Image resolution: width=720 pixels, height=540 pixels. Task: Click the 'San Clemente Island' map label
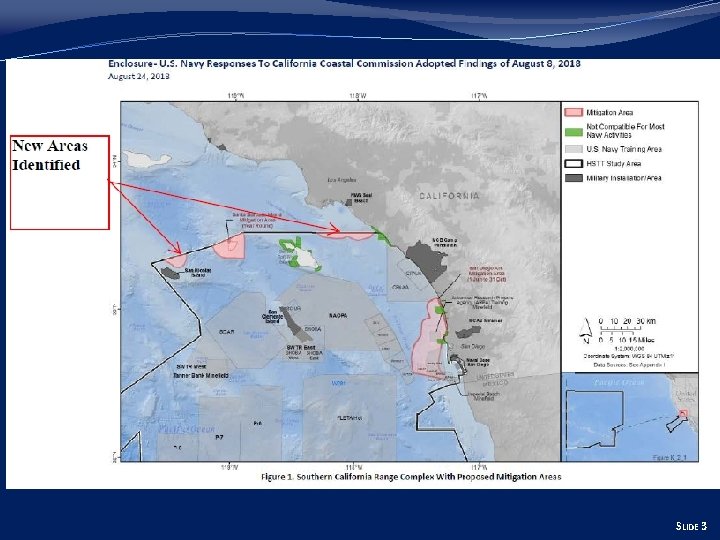[x=271, y=316]
